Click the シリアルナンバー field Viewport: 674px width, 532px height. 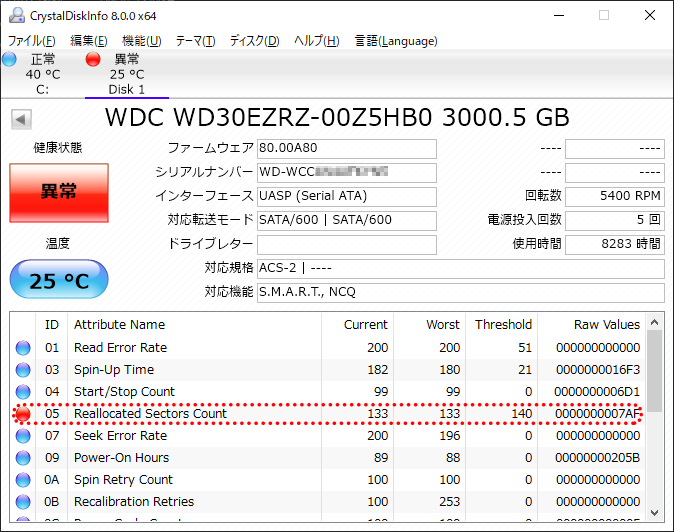click(x=346, y=172)
